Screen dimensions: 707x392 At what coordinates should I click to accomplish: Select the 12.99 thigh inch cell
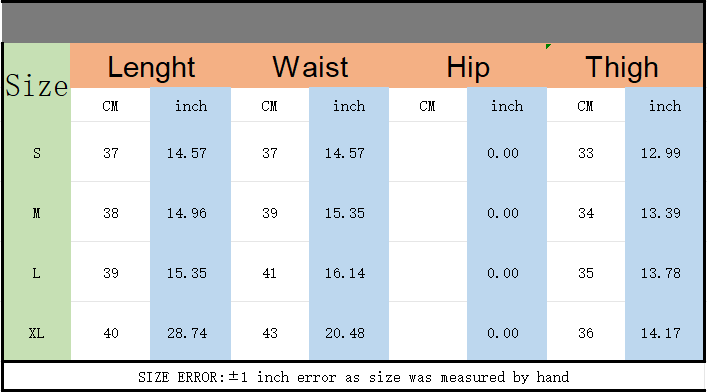[x=664, y=152]
